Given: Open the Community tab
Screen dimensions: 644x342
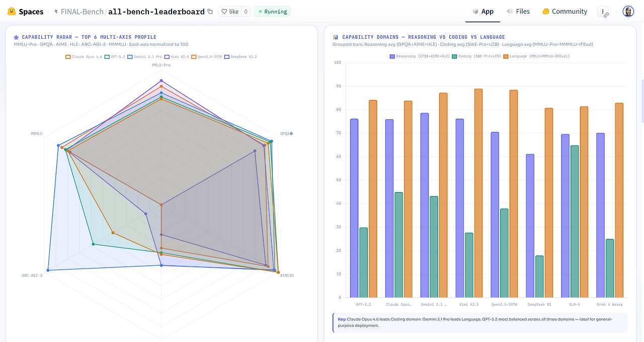Looking at the screenshot, I should 565,12.
